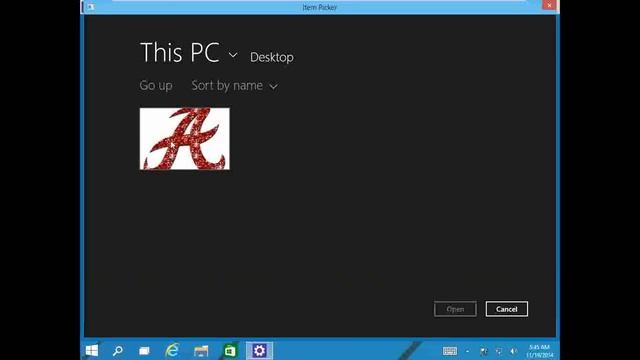Click the taskbar clock and date
640x360 pixels.
coord(540,351)
